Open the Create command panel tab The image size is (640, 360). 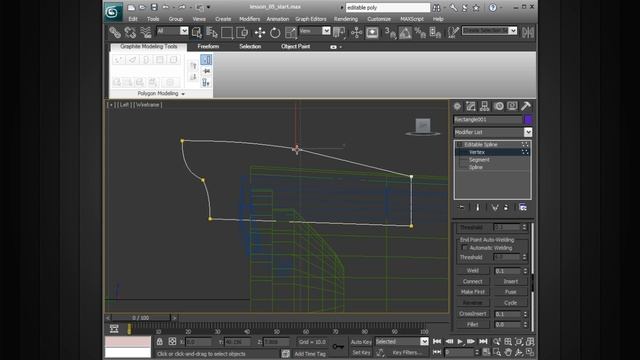click(x=457, y=106)
